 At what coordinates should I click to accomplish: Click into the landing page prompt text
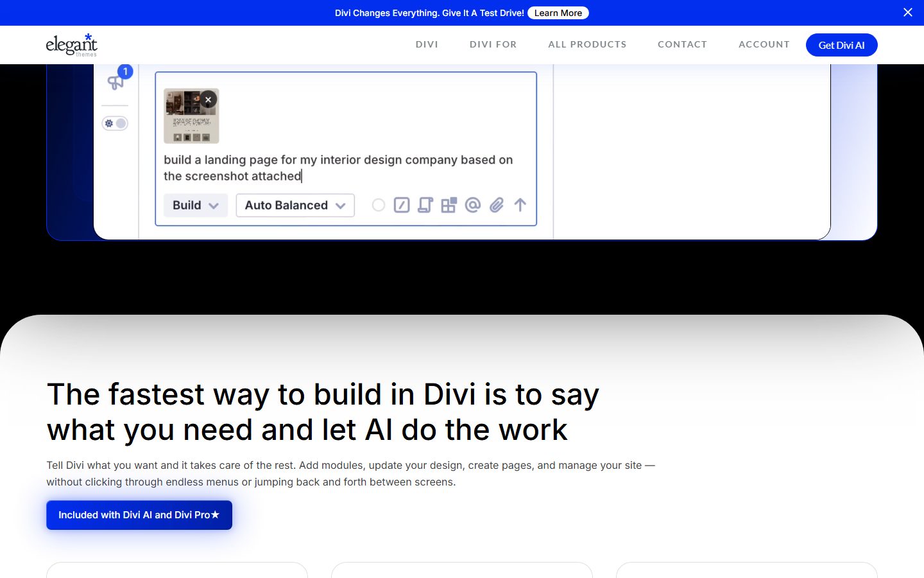pos(338,168)
